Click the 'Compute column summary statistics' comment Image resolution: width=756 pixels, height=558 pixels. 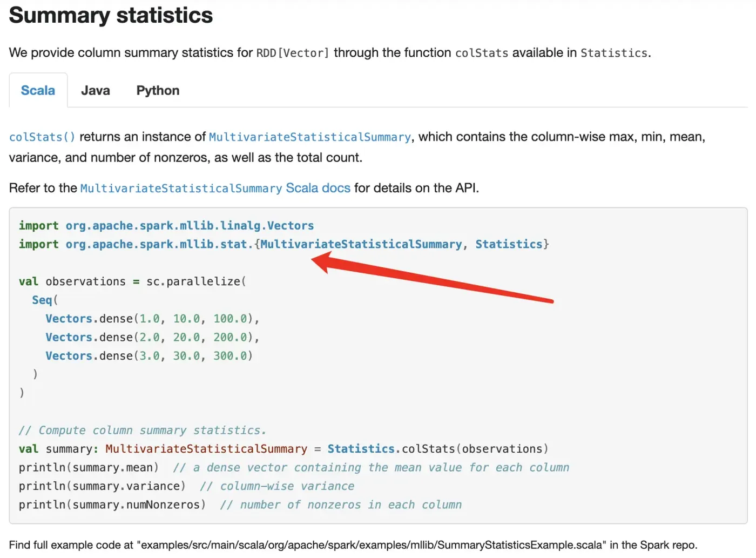[143, 431]
